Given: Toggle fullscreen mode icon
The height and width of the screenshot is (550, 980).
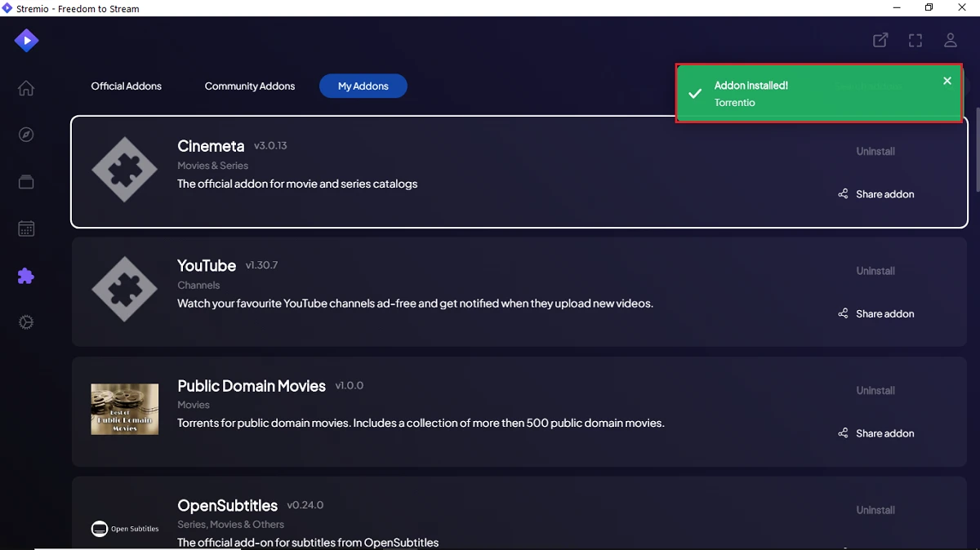Looking at the screenshot, I should [x=915, y=40].
